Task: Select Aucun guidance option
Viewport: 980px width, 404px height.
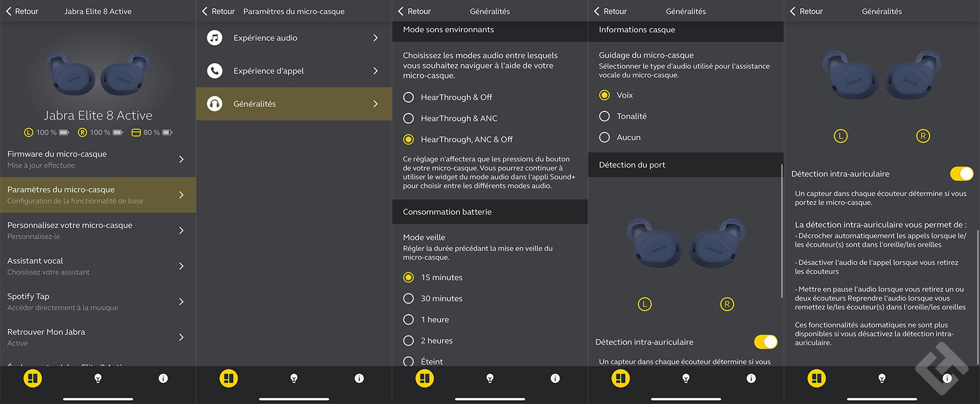Action: point(605,137)
